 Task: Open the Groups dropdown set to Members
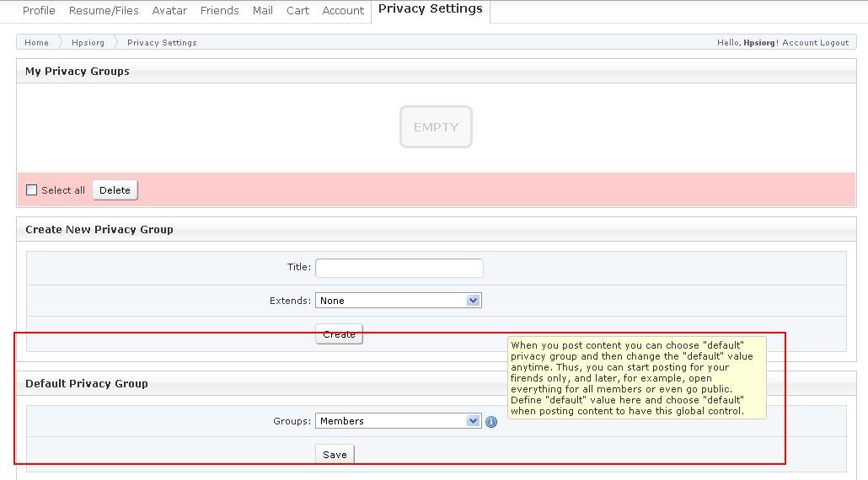click(x=398, y=421)
